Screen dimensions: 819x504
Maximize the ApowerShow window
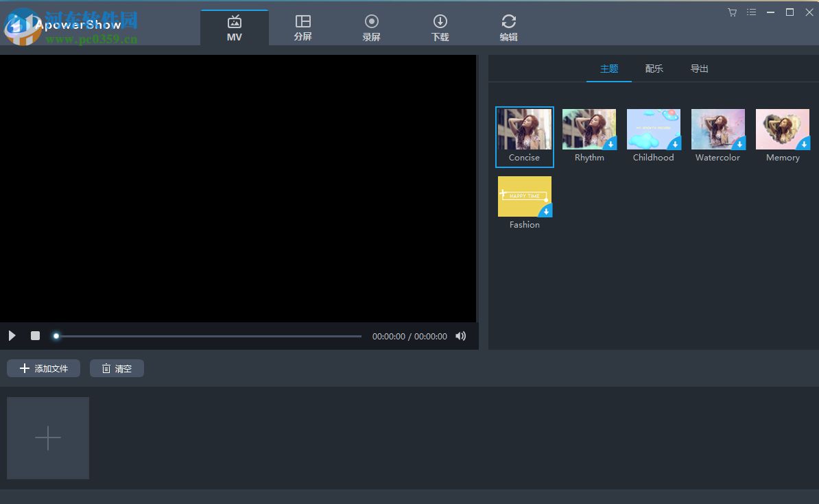[790, 12]
